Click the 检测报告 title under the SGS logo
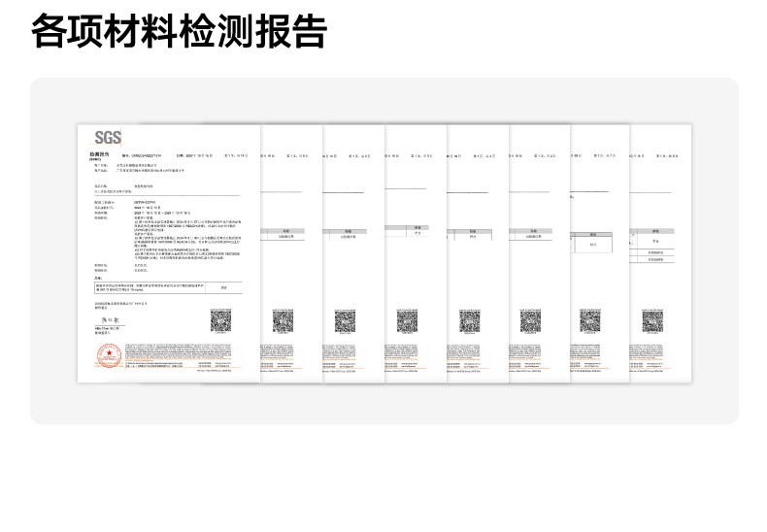This screenshot has width=767, height=532. click(x=99, y=155)
